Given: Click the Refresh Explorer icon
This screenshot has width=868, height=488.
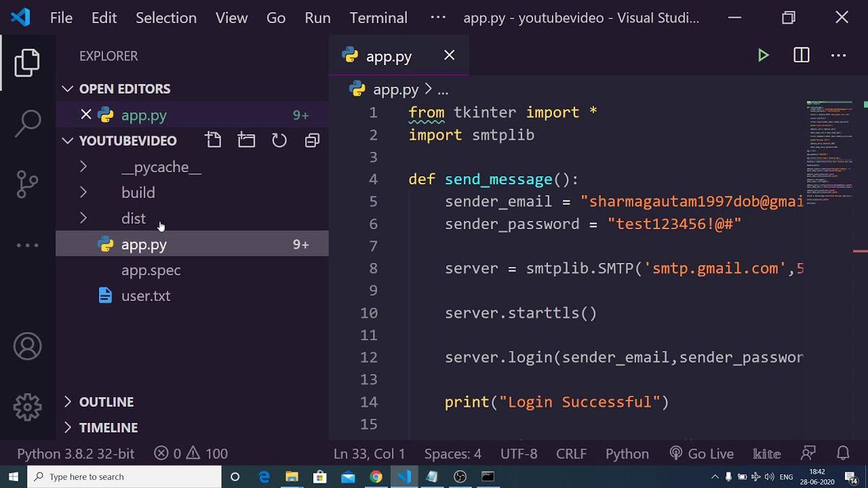Looking at the screenshot, I should 279,140.
